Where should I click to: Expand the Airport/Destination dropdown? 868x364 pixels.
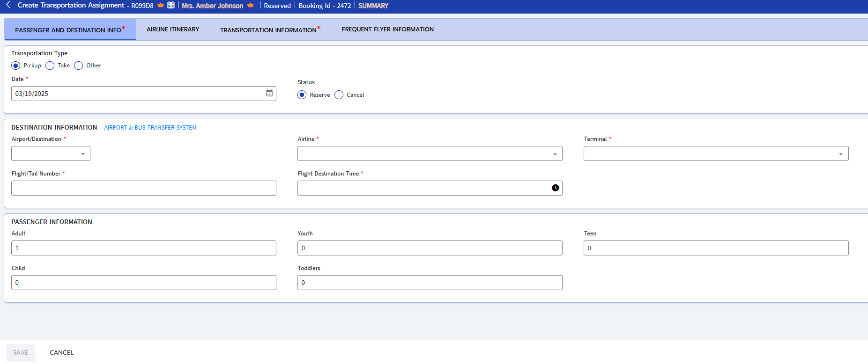point(51,153)
